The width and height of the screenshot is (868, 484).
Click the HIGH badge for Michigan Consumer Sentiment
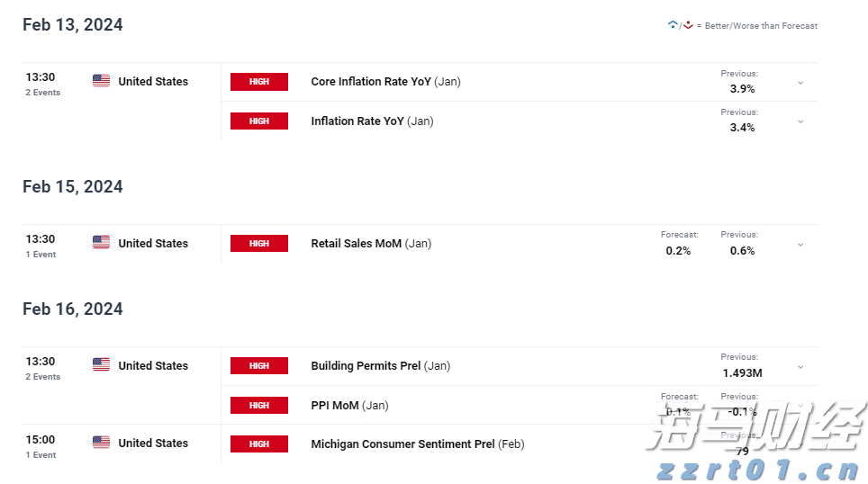pos(259,444)
